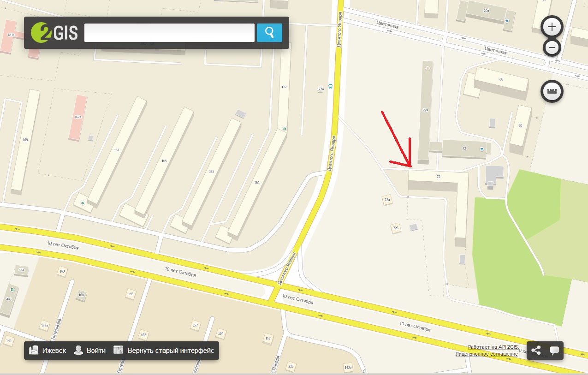The height and width of the screenshot is (375, 588).
Task: Activate the ruler measurement tool
Action: click(552, 91)
